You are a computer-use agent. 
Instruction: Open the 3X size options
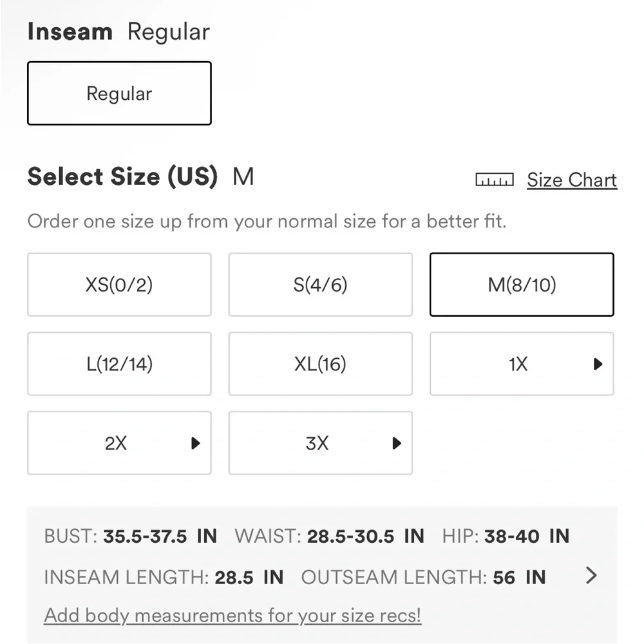[317, 443]
